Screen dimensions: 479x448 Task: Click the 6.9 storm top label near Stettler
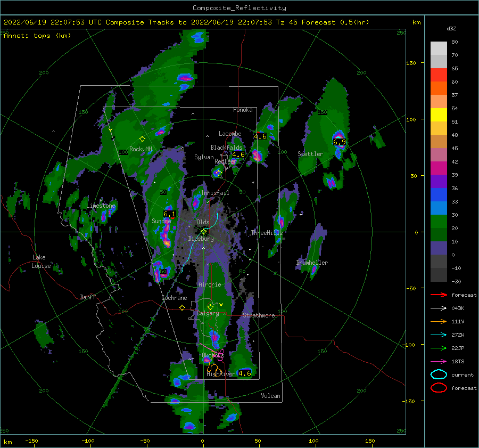[339, 142]
